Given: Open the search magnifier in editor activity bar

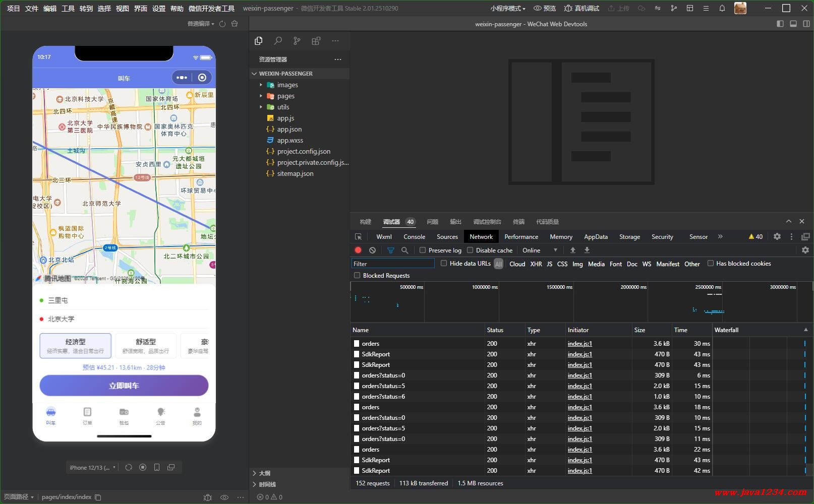Looking at the screenshot, I should click(278, 41).
